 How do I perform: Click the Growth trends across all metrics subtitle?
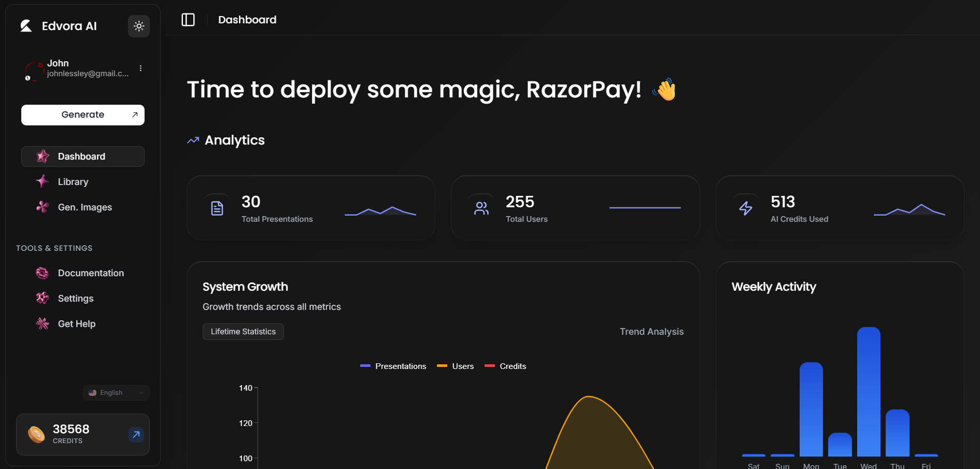pos(272,307)
